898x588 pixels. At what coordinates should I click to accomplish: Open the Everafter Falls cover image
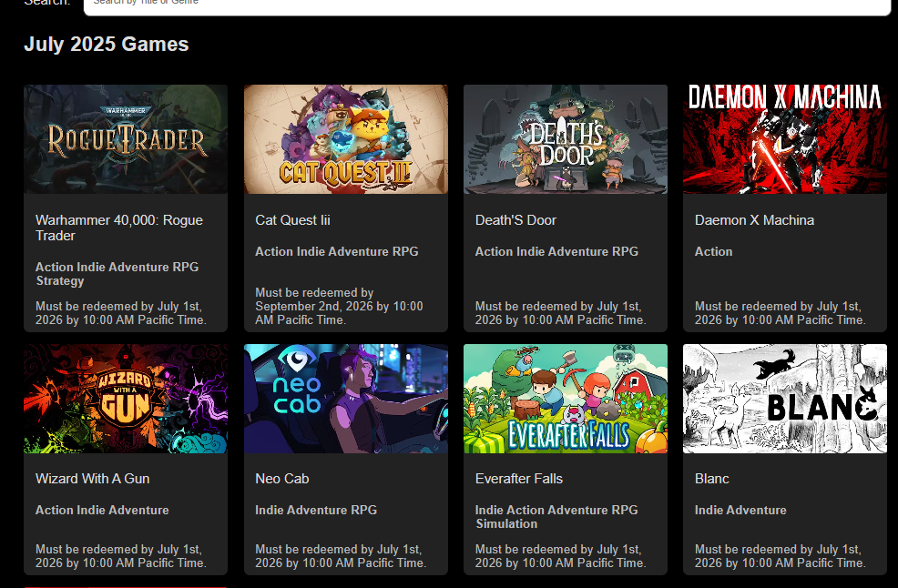coord(566,399)
